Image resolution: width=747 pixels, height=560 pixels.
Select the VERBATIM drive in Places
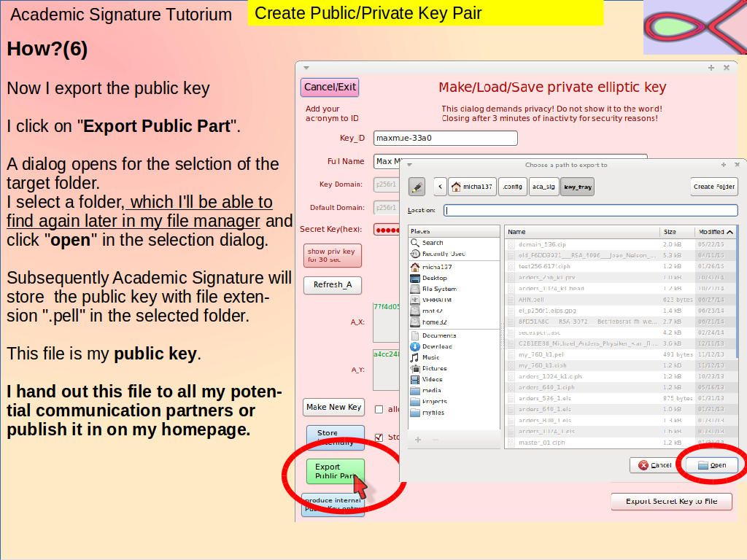click(x=436, y=300)
